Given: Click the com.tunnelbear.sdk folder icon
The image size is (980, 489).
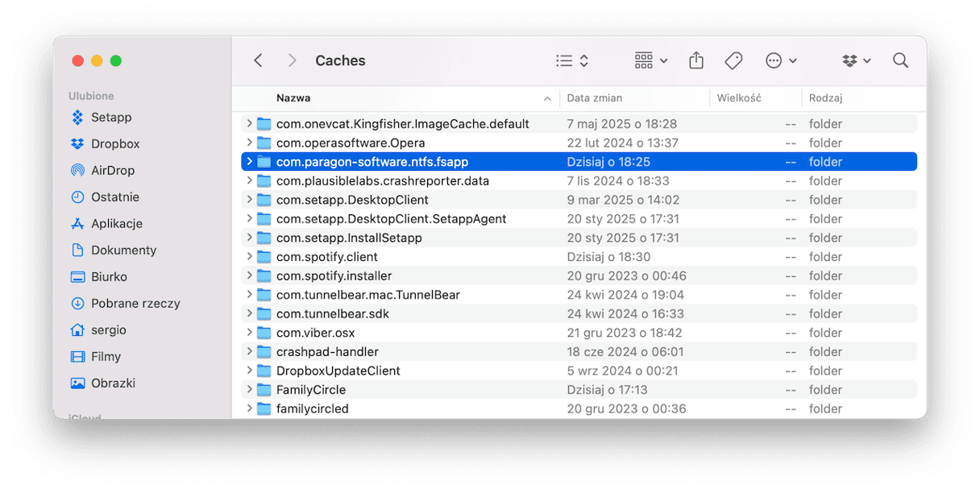Looking at the screenshot, I should pyautogui.click(x=264, y=314).
